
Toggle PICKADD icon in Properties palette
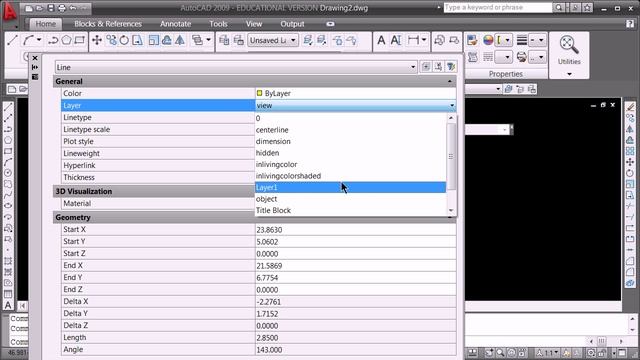click(426, 67)
